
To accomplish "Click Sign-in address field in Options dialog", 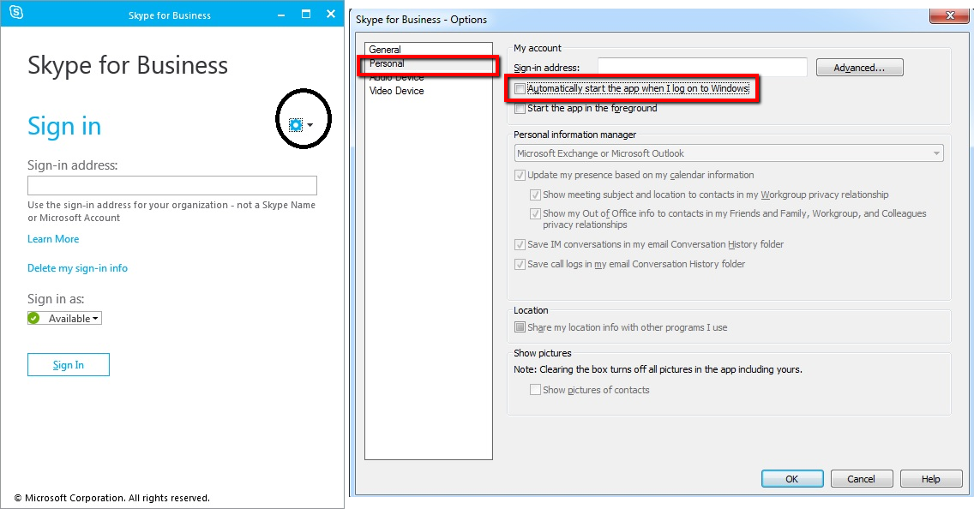I will (x=702, y=68).
